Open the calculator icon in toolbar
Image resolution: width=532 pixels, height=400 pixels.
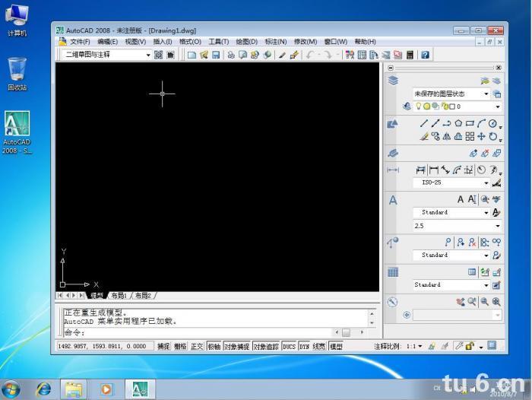[410, 55]
